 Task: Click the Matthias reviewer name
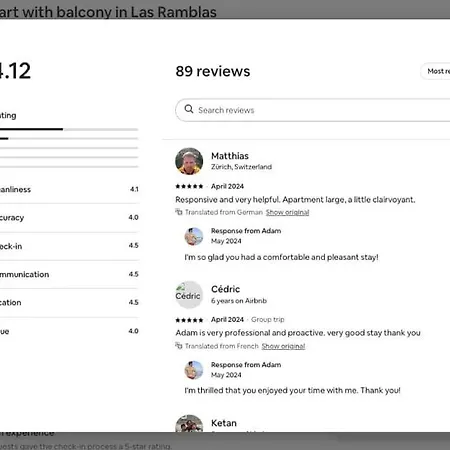(x=230, y=156)
